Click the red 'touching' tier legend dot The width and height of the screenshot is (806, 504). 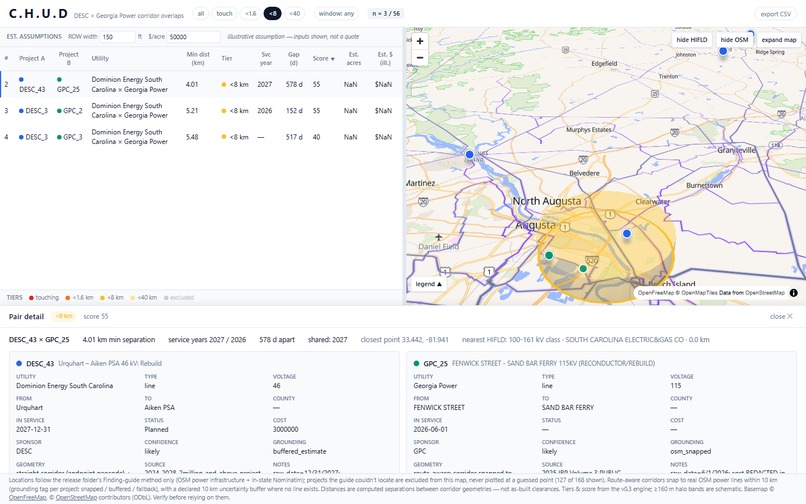[31, 298]
